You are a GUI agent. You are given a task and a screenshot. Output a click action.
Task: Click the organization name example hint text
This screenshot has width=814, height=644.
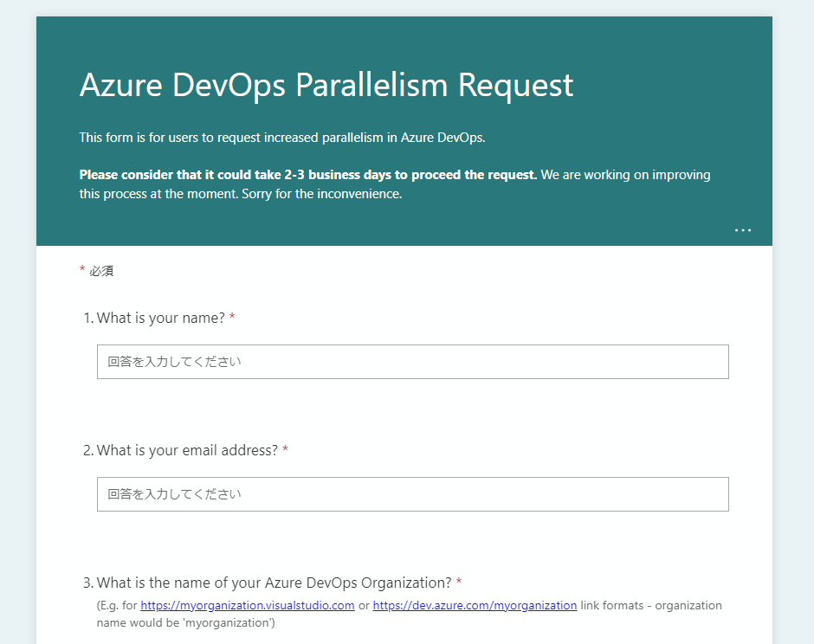pos(409,614)
